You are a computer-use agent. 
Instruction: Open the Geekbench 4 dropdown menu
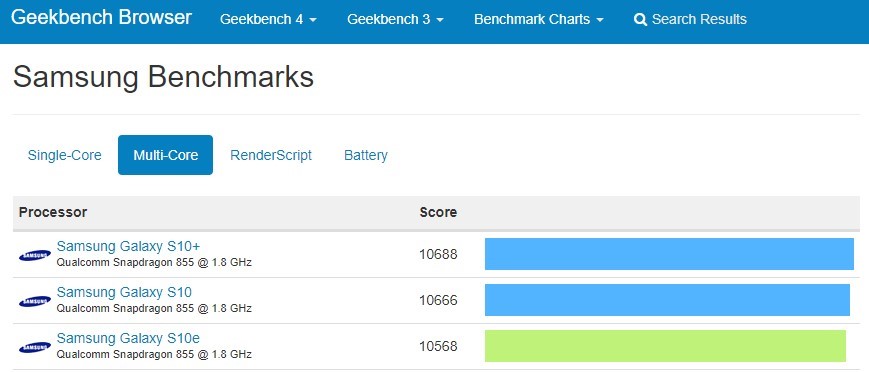[268, 19]
